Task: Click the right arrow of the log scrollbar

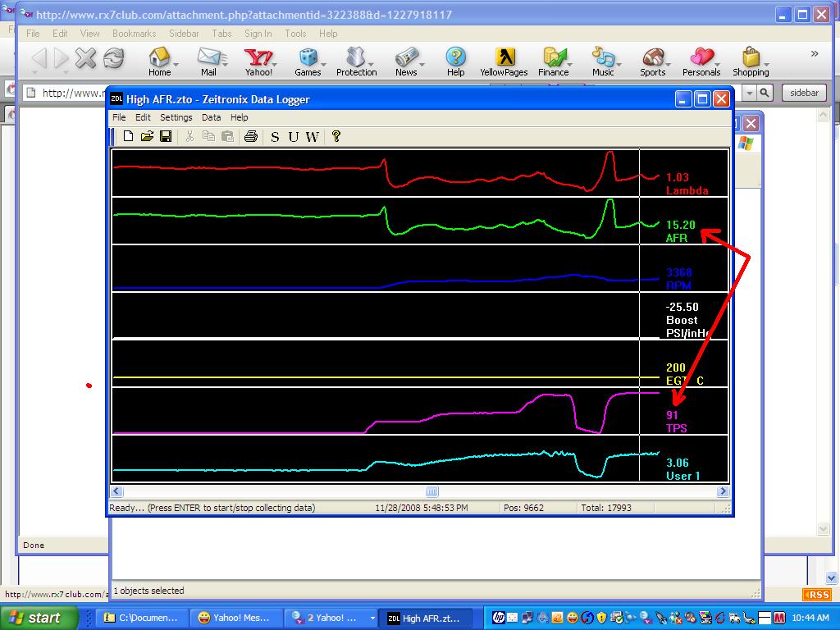Action: click(723, 491)
